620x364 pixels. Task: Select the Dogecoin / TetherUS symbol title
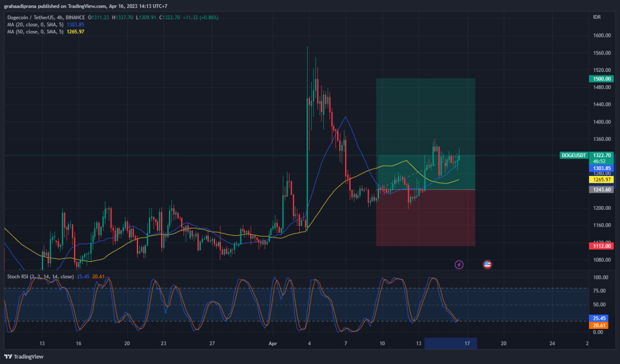click(x=46, y=18)
